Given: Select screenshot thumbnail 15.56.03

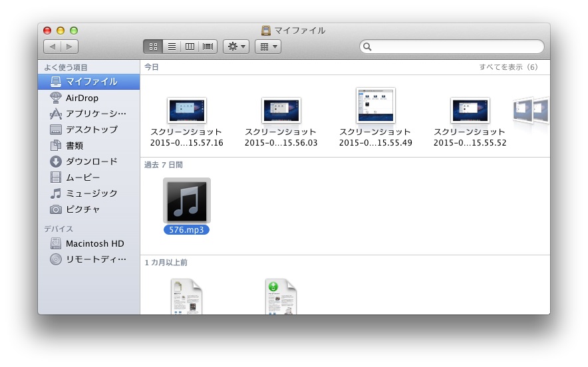Looking at the screenshot, I should 281,110.
